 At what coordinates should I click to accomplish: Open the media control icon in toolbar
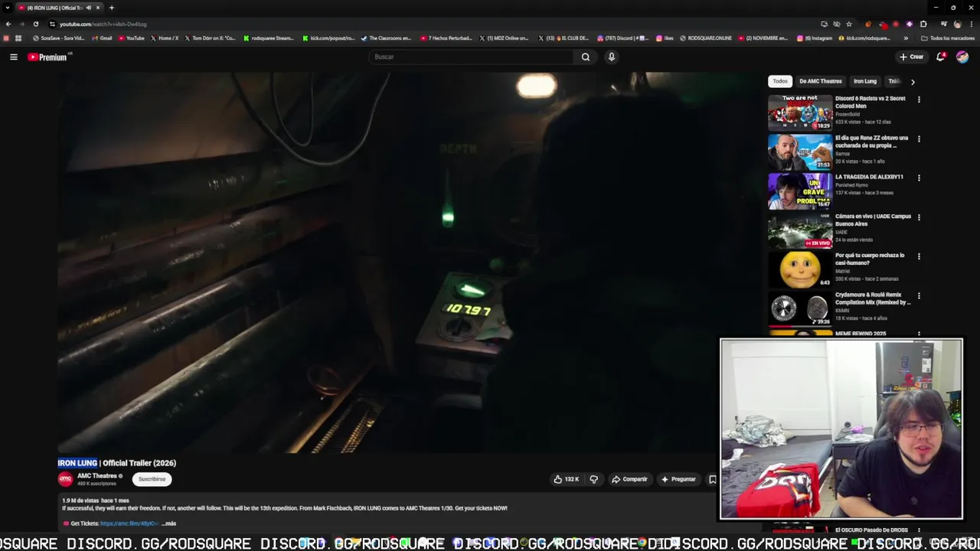[944, 24]
